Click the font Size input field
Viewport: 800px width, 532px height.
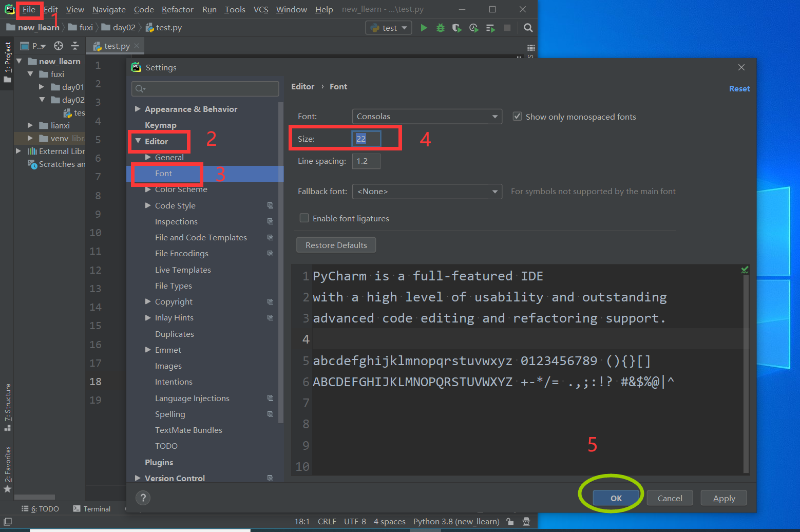(x=366, y=139)
